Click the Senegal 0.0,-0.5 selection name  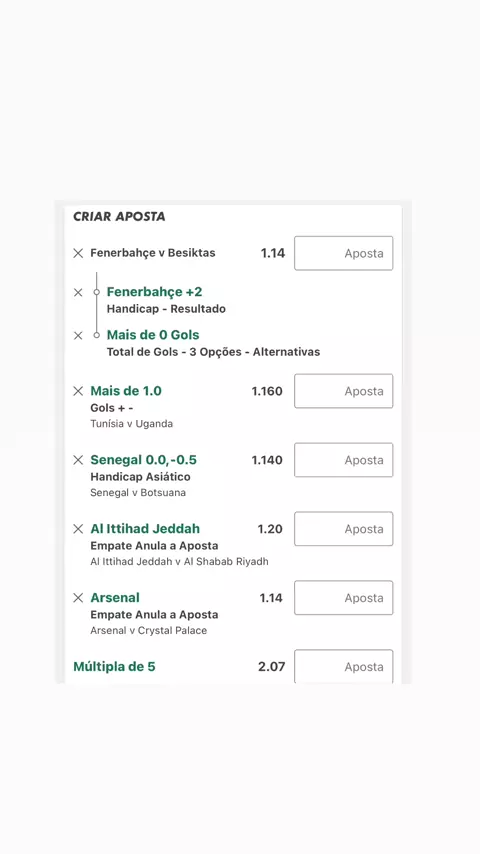143,460
